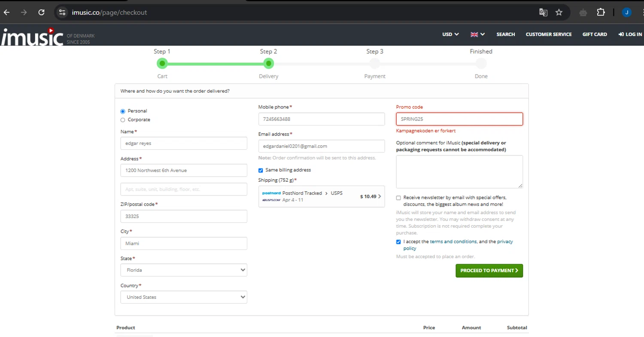Open the Chrome profile avatar

(626, 12)
